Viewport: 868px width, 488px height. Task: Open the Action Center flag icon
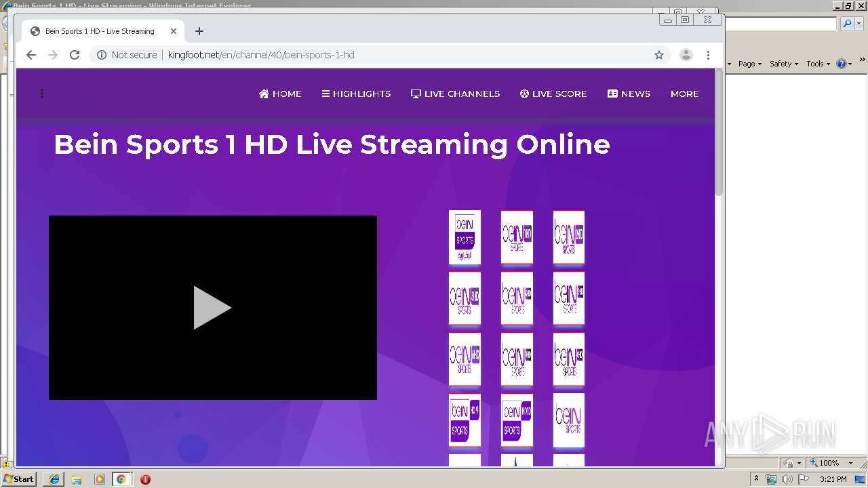point(804,479)
